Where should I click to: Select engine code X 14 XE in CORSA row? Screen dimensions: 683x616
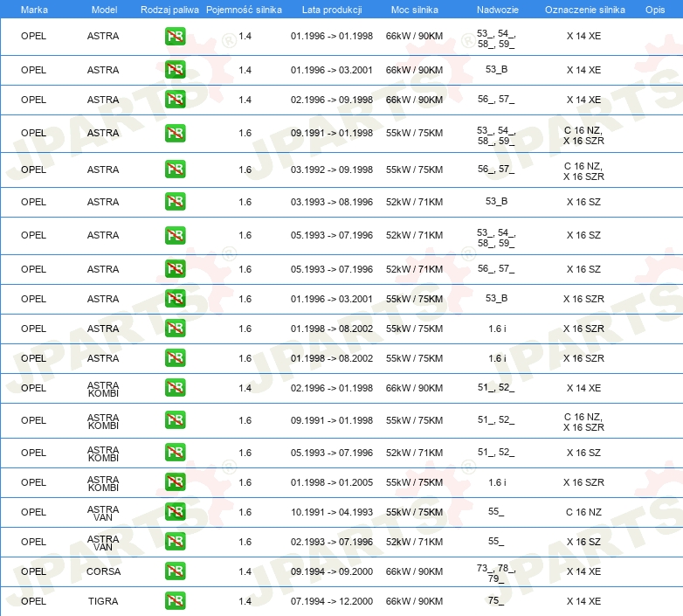[x=583, y=571]
